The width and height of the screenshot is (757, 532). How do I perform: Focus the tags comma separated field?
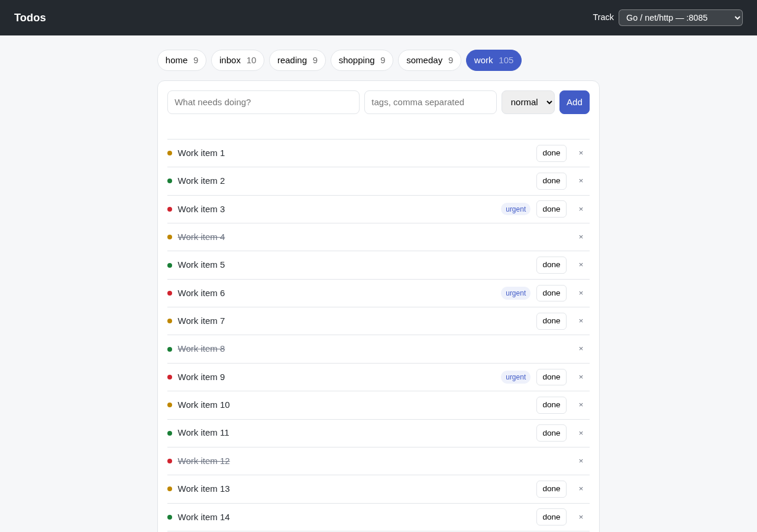[x=431, y=102]
